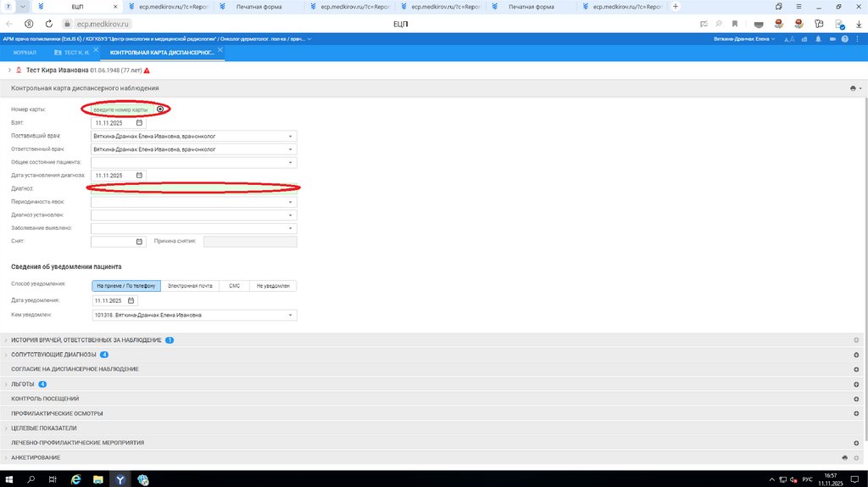Open Диагноз установлен dropdown
The image size is (868, 487).
tap(290, 215)
